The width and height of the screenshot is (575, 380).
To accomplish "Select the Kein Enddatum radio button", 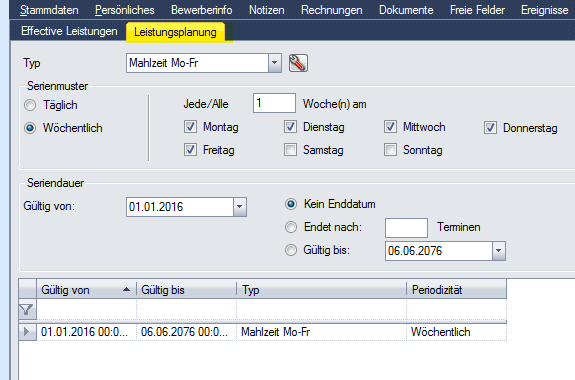I will pyautogui.click(x=291, y=204).
